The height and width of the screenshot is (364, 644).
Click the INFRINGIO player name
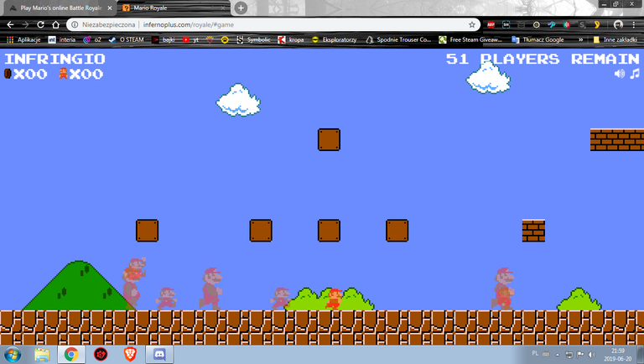coord(55,60)
